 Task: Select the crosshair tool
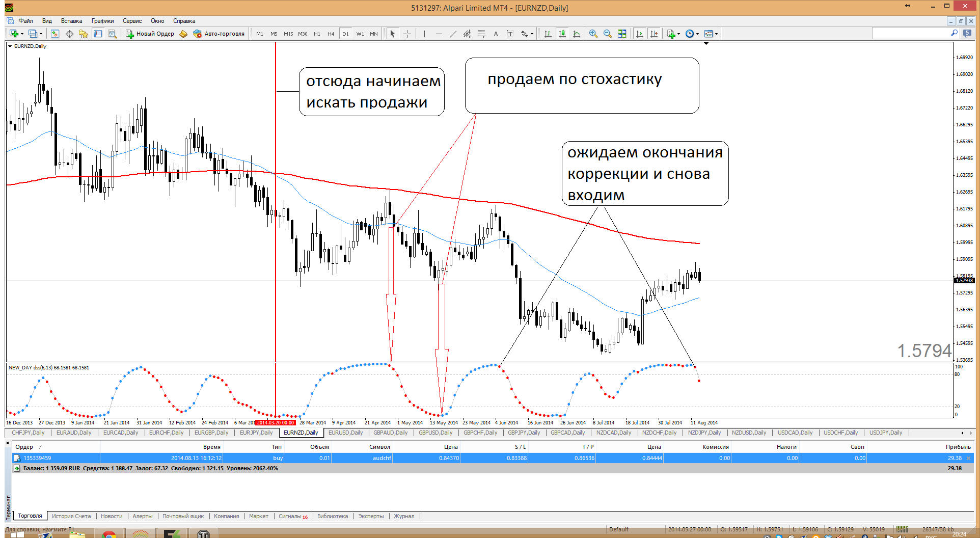pyautogui.click(x=407, y=34)
